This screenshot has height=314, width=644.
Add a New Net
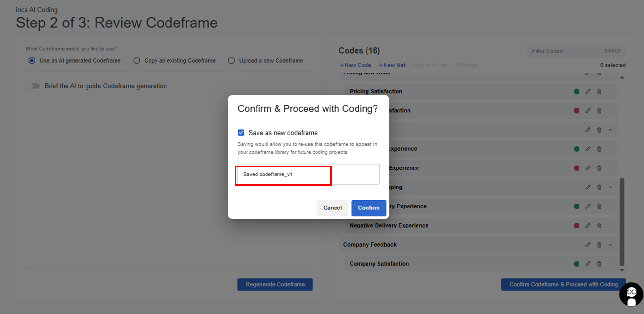click(392, 65)
